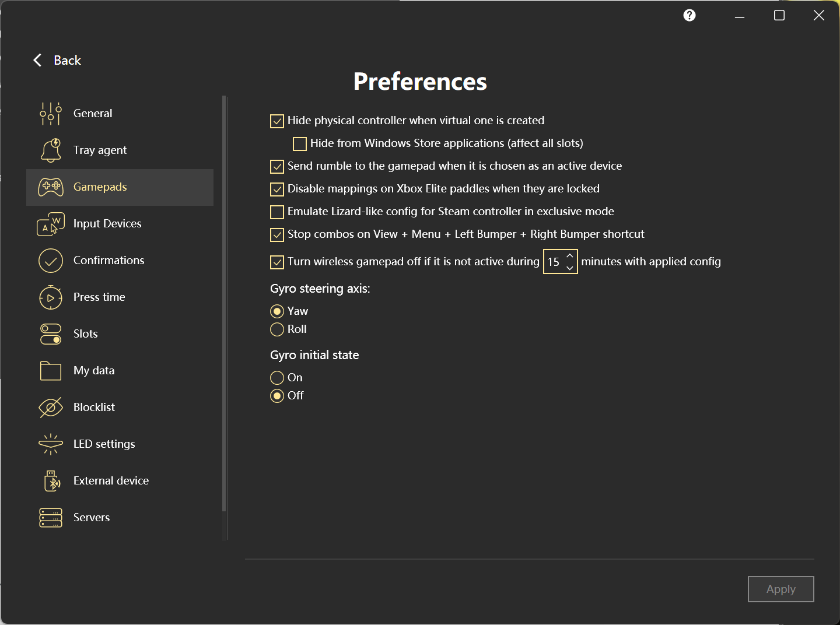This screenshot has width=840, height=625.
Task: Select Roll as gyro steering axis
Action: tap(277, 329)
